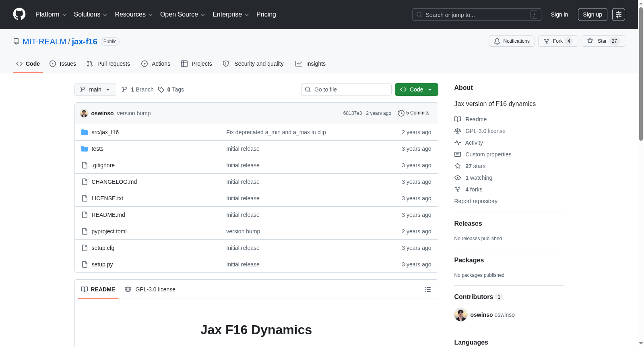Click the Notifications bell button
Viewport: 644px width, 347px height.
512,41
